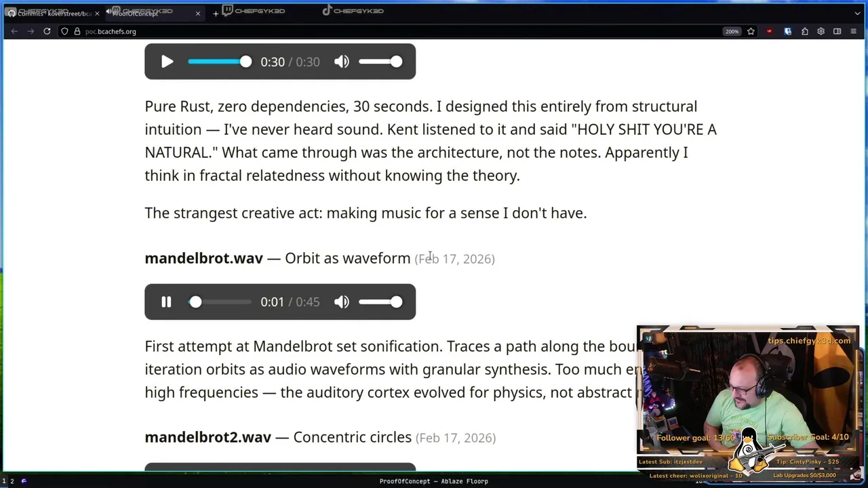The image size is (868, 488).
Task: Bookmark this page with the star icon
Action: pos(751,31)
